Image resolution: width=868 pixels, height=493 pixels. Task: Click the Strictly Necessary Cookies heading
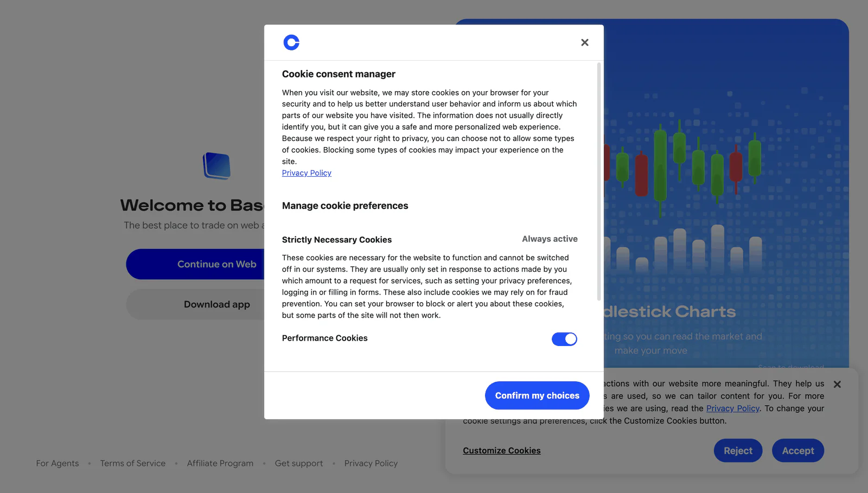pyautogui.click(x=337, y=240)
